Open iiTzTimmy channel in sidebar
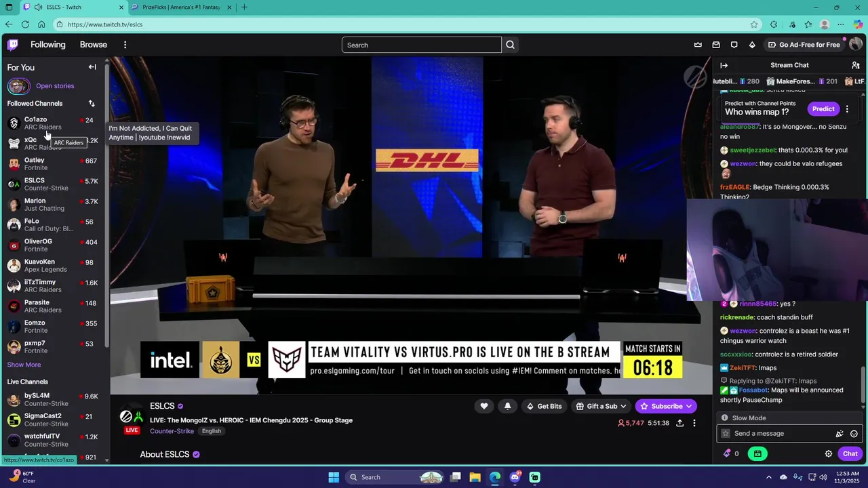Viewport: 868px width, 488px height. (x=53, y=286)
